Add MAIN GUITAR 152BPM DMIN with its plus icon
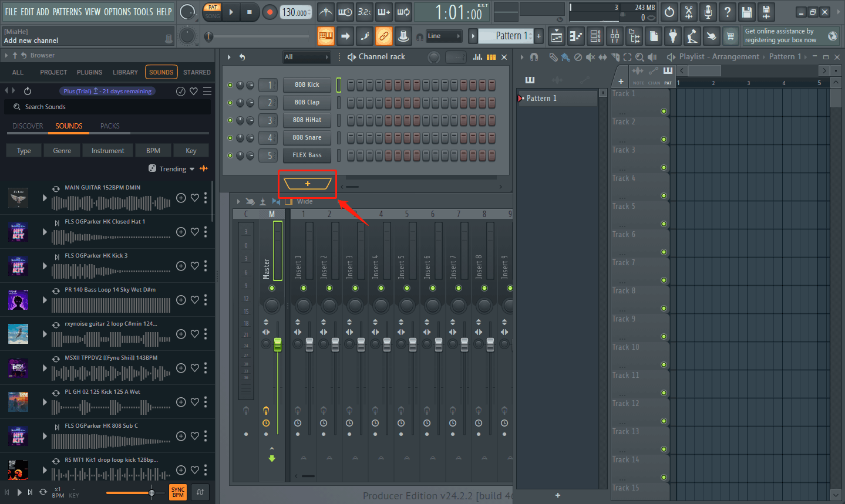The height and width of the screenshot is (504, 845). [x=181, y=198]
